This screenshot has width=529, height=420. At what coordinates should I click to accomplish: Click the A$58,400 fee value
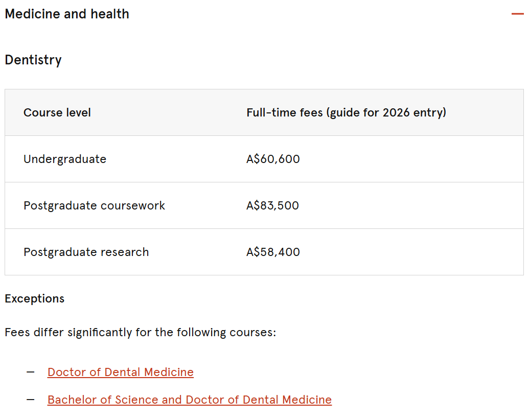[273, 252]
